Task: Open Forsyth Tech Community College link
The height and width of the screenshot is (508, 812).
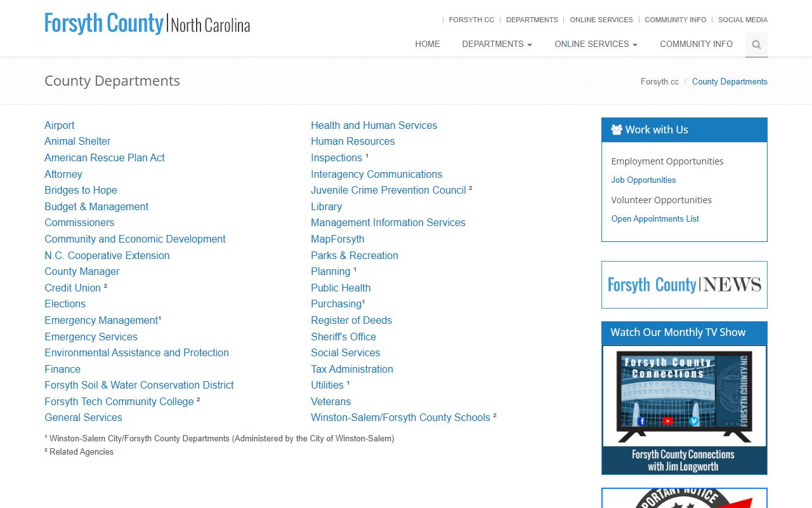Action: [119, 401]
